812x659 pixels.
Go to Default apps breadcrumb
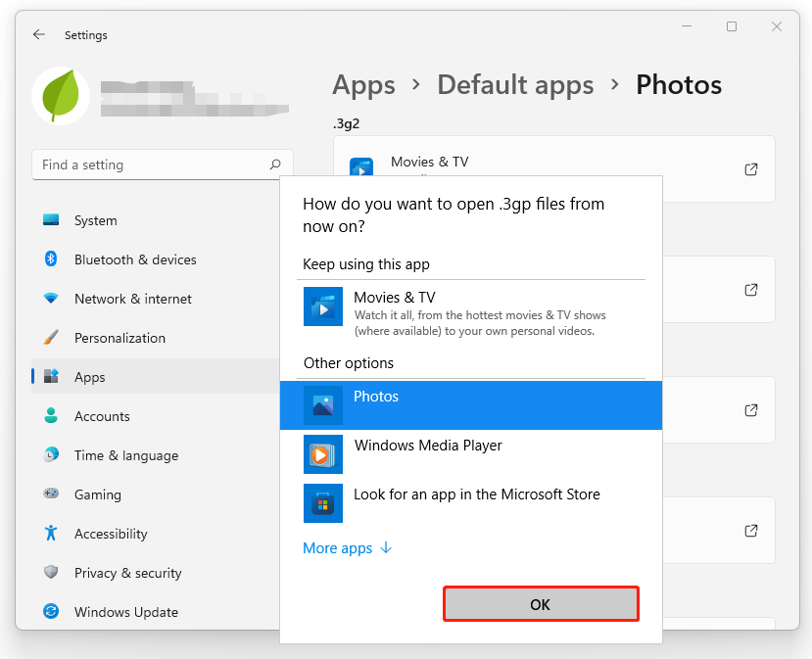click(515, 85)
